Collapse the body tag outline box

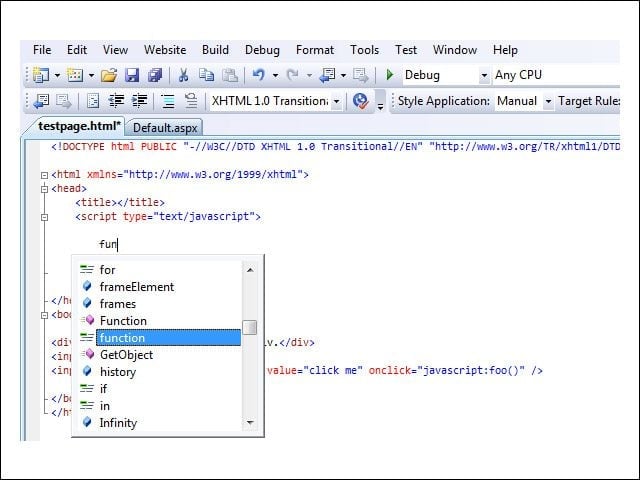pyautogui.click(x=44, y=315)
